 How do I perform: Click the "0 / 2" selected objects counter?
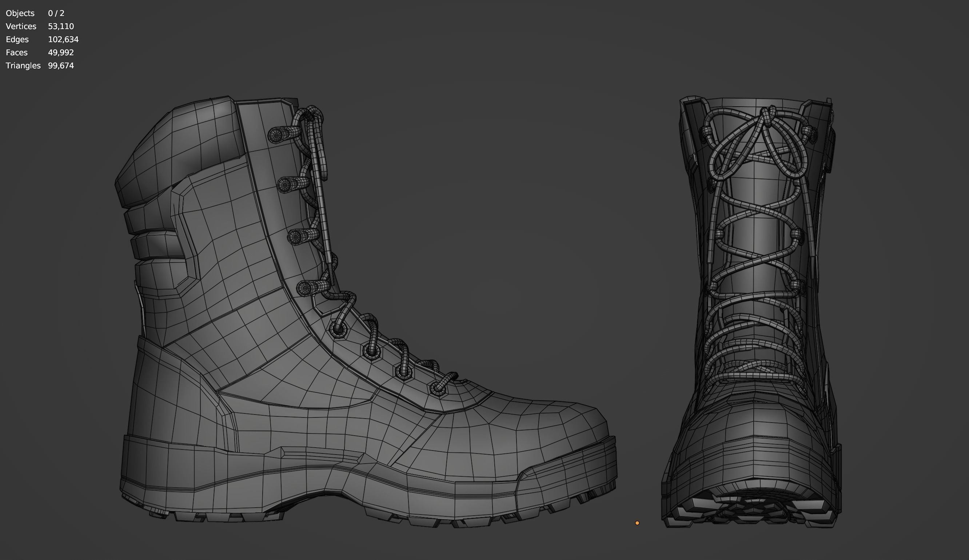point(56,13)
